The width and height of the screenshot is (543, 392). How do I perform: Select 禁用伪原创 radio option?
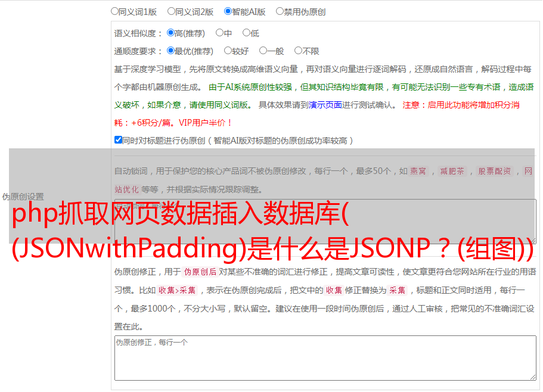tap(280, 11)
